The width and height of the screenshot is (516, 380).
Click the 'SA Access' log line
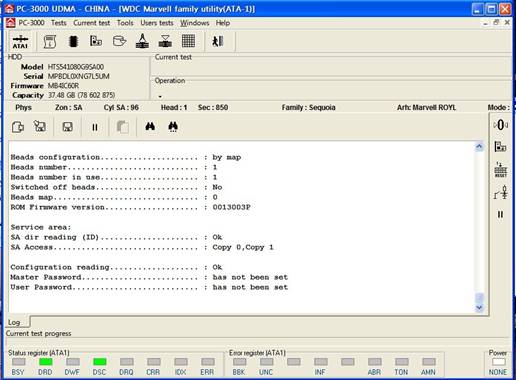pyautogui.click(x=142, y=247)
